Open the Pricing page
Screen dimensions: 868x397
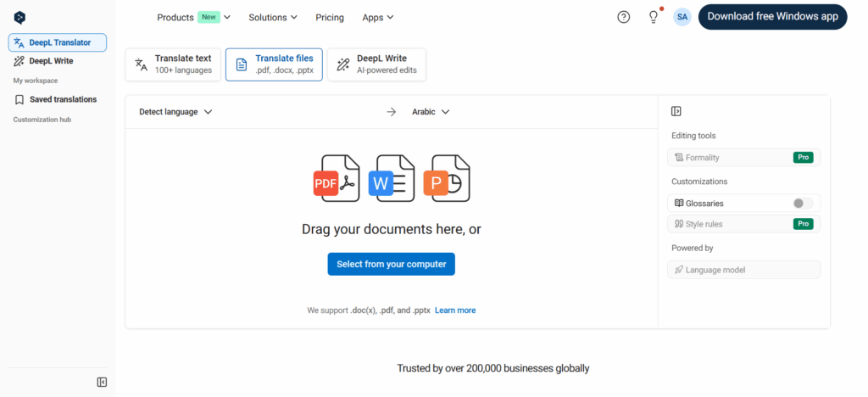(x=330, y=17)
